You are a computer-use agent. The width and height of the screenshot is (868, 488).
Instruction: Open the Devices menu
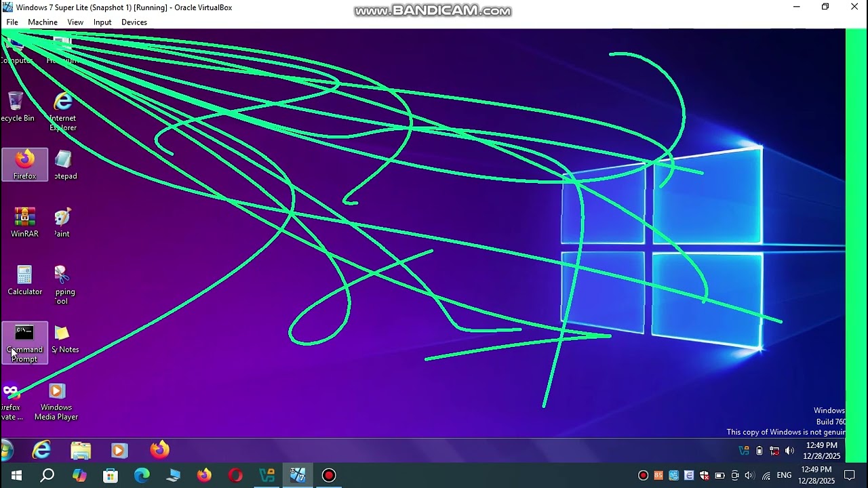[x=134, y=22]
